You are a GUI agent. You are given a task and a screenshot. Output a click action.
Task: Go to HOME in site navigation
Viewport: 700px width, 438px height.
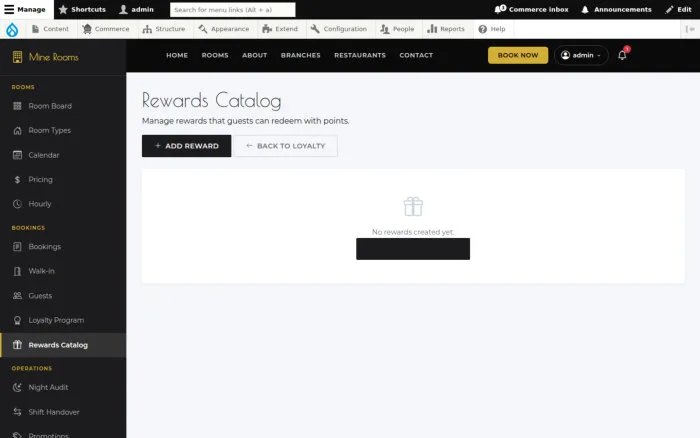(x=177, y=55)
